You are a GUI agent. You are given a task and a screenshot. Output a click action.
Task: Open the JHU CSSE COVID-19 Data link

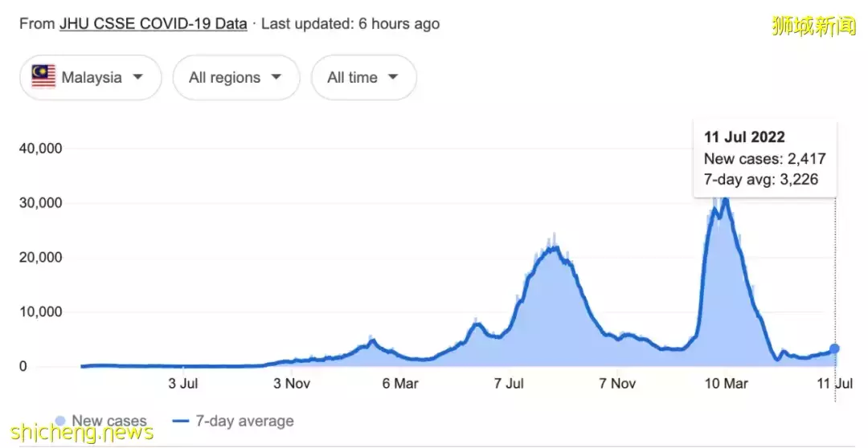coord(153,23)
